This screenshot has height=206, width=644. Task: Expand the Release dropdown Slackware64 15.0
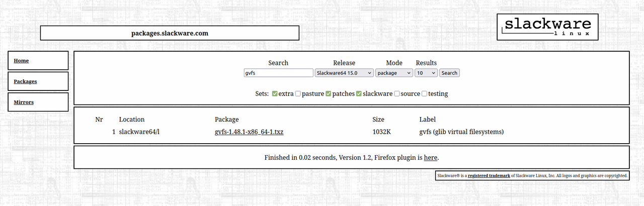(344, 73)
